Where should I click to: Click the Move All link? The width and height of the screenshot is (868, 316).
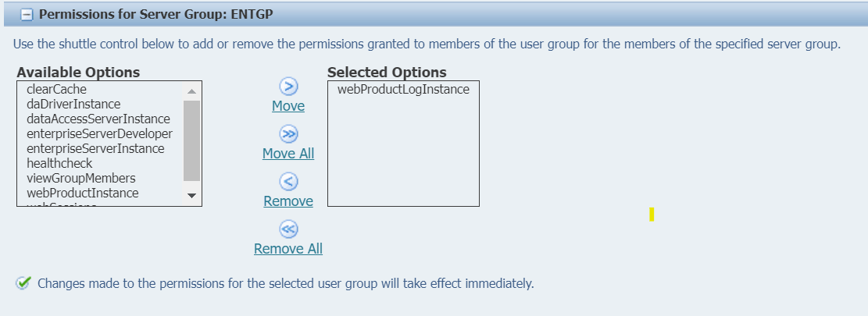tap(288, 154)
